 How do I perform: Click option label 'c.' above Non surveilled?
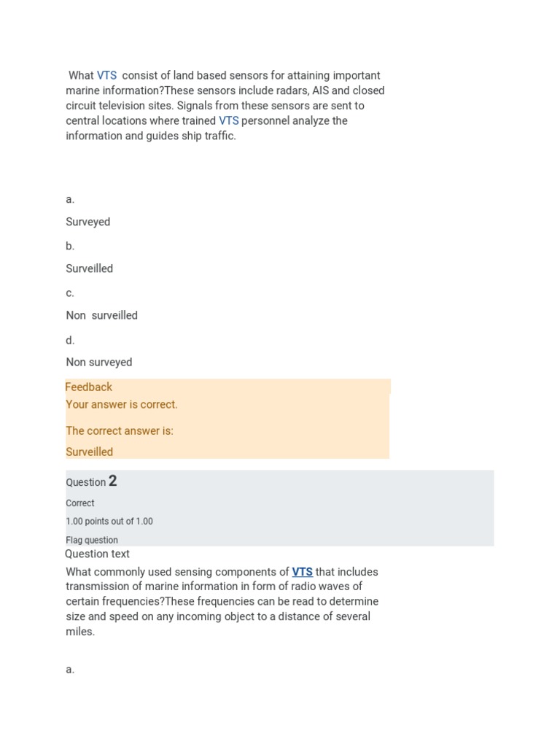tap(70, 293)
